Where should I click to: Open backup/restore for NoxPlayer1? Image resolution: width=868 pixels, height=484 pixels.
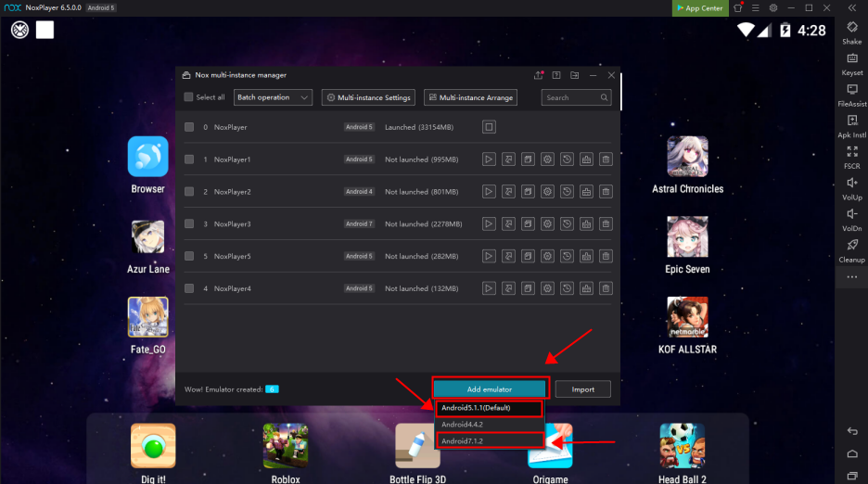(567, 159)
